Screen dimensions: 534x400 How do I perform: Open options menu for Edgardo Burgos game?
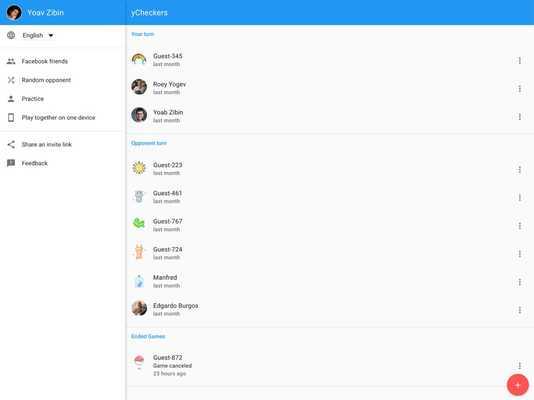tap(519, 310)
